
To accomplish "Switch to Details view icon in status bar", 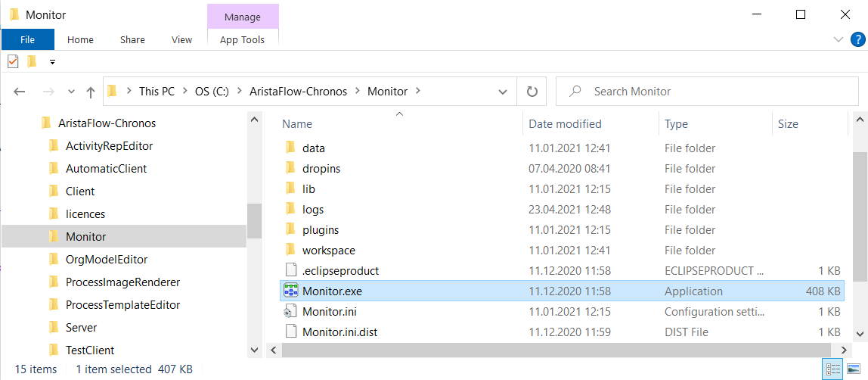I will 833,369.
